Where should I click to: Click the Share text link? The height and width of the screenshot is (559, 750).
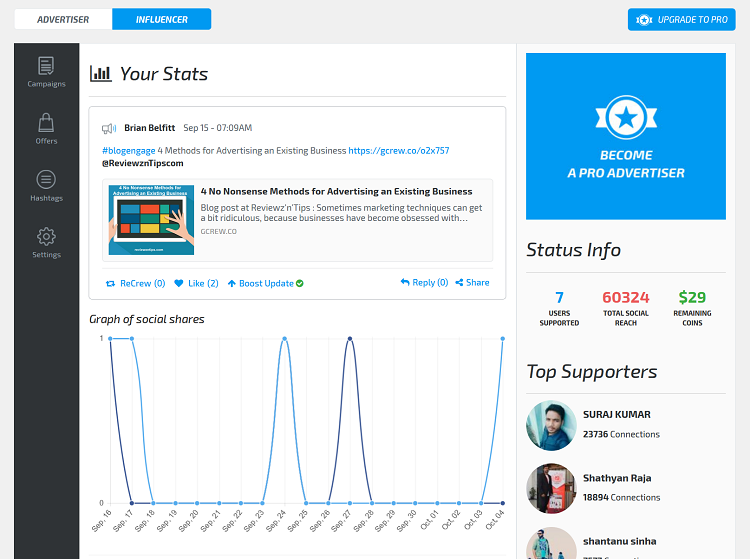[x=477, y=283]
